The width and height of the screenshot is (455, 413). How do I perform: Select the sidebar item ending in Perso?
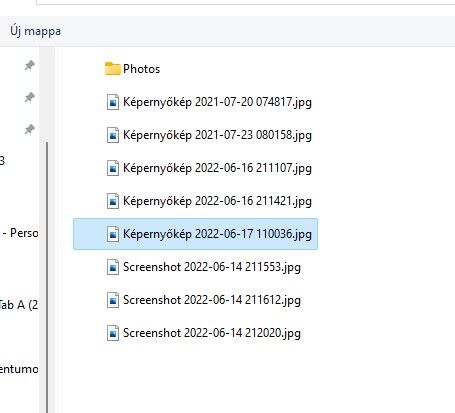[19, 233]
